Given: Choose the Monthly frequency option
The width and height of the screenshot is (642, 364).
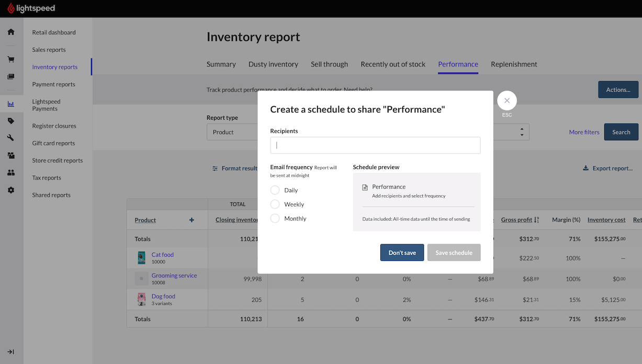Looking at the screenshot, I should (275, 219).
